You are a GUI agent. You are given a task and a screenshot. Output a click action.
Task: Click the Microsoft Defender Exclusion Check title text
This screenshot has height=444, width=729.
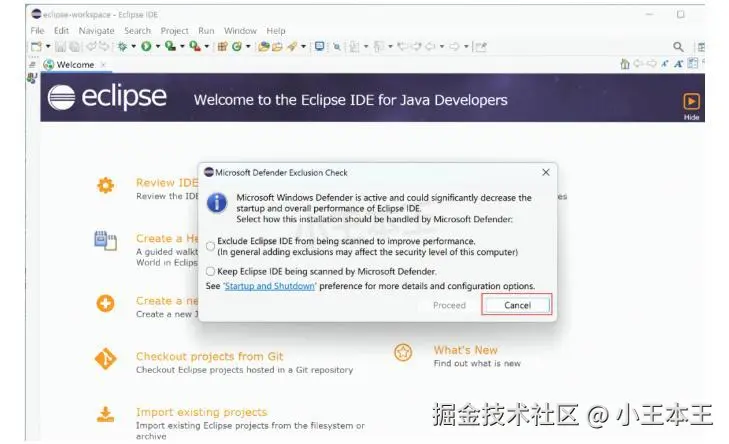[x=281, y=172]
